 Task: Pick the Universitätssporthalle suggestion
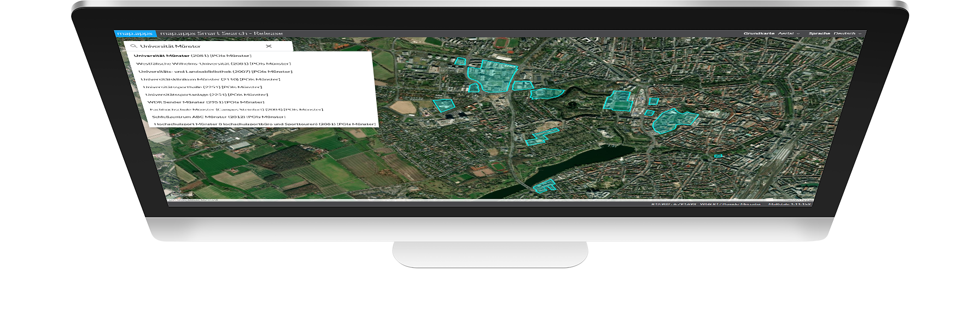pos(202,87)
